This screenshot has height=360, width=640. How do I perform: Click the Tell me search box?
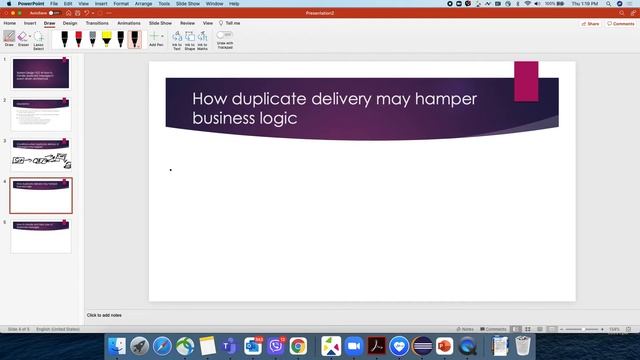click(230, 23)
